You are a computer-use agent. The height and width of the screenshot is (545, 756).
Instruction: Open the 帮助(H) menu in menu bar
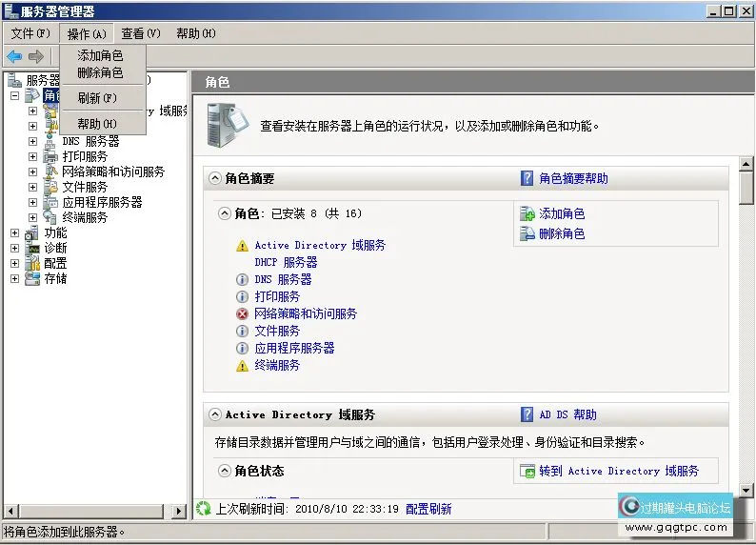(196, 33)
